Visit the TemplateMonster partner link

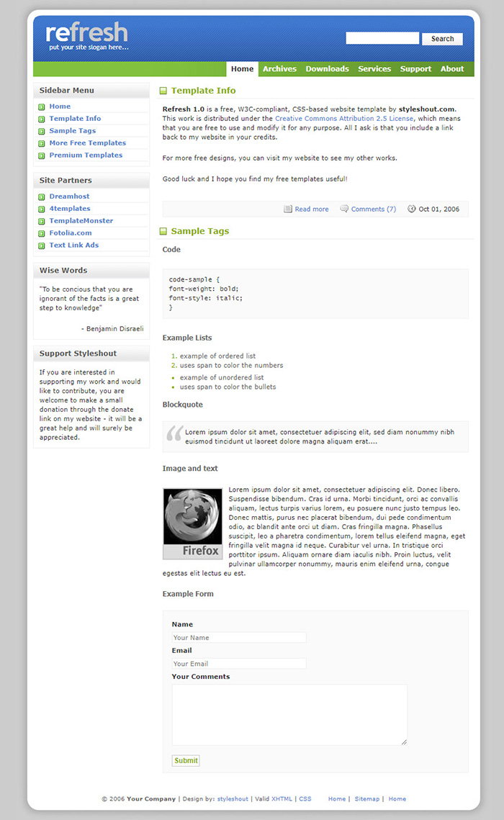click(x=81, y=221)
